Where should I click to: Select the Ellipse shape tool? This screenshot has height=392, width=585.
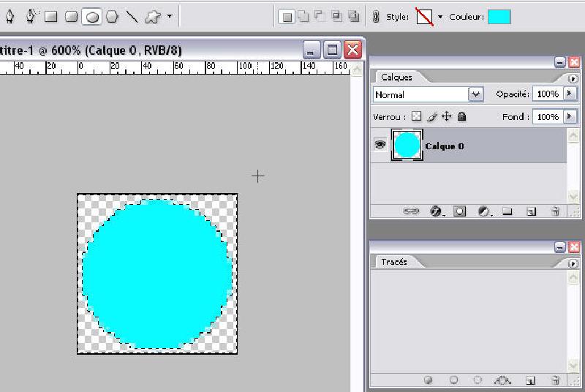pyautogui.click(x=92, y=17)
